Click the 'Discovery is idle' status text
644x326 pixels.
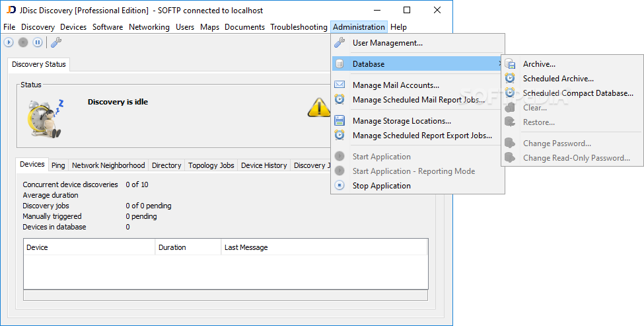(x=118, y=102)
